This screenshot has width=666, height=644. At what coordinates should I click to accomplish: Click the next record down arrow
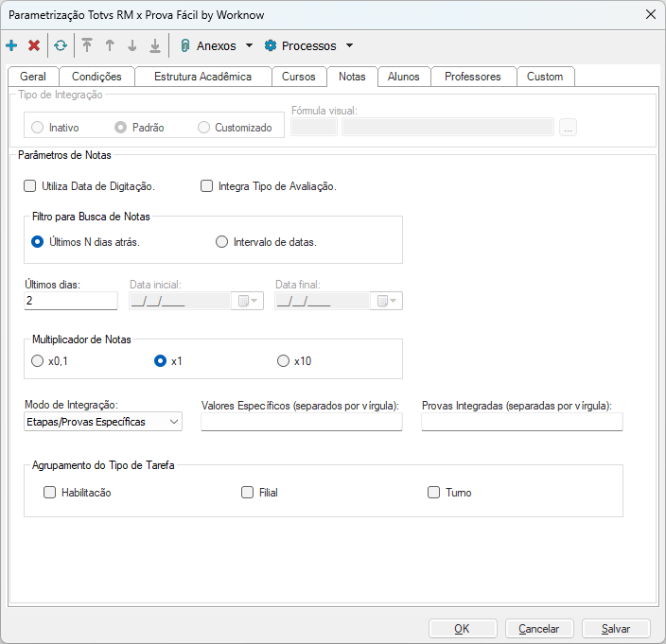tap(132, 45)
